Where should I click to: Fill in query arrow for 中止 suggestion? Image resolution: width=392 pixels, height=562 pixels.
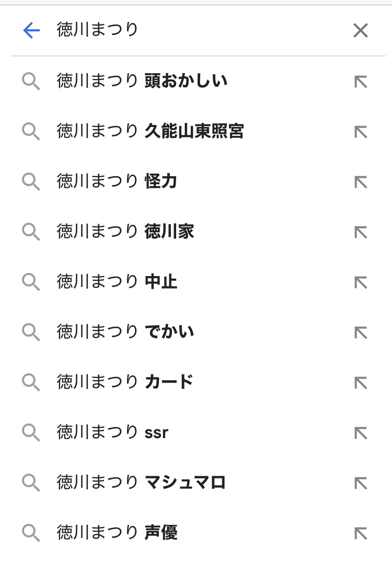(x=361, y=282)
